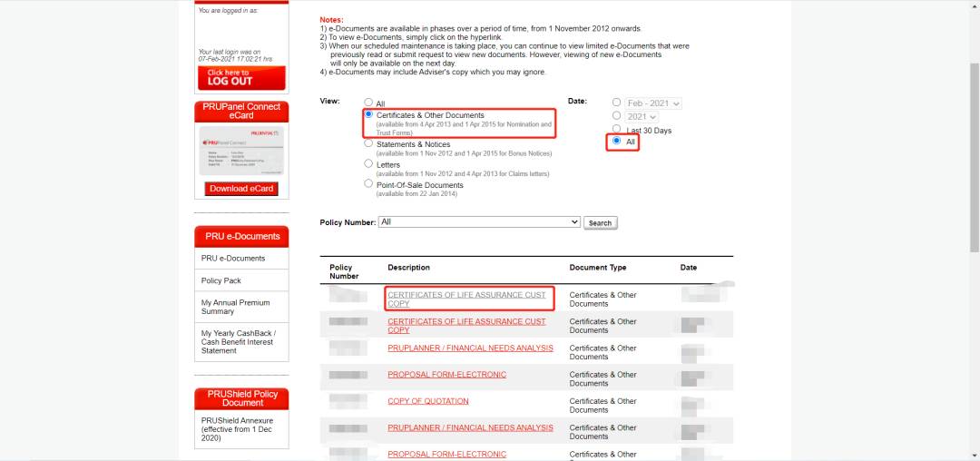This screenshot has width=980, height=461.
Task: Open first Certificates of Life Assurance link
Action: pos(466,299)
